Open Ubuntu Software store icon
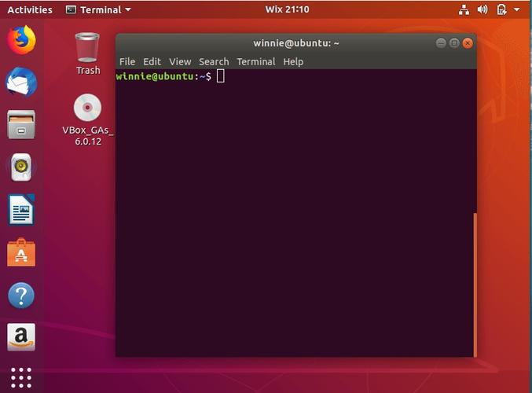The image size is (532, 393). coord(21,252)
